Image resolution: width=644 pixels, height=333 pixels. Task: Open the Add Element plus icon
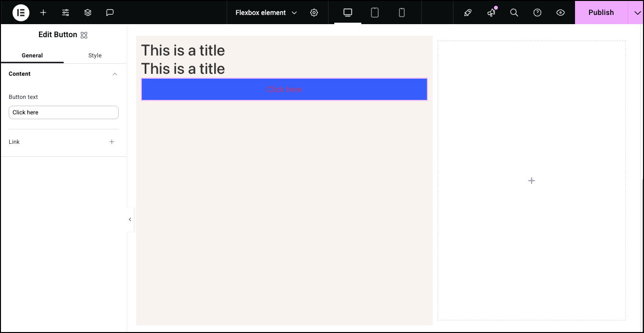[43, 13]
